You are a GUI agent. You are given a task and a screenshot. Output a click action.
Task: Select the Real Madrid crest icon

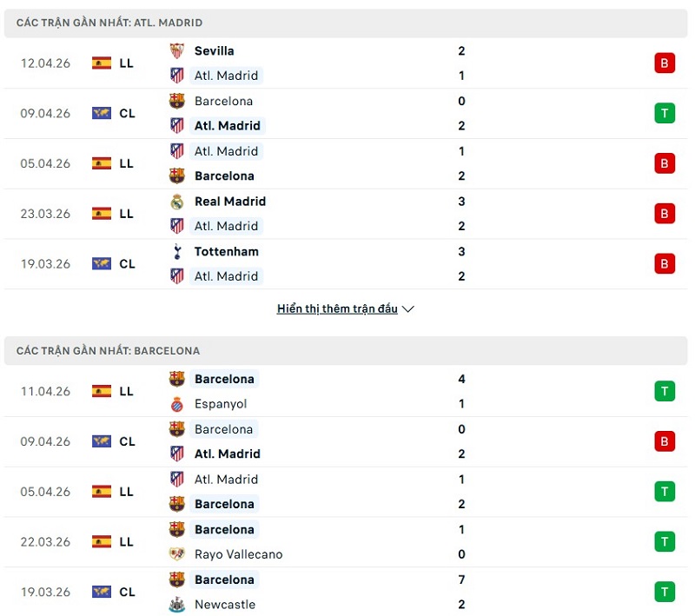click(176, 201)
